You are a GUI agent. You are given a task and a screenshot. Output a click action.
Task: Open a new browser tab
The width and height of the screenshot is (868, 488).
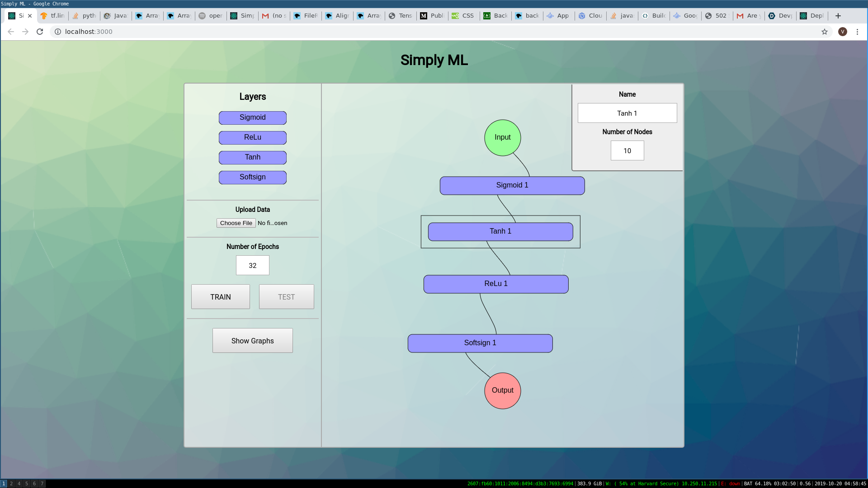pos(838,16)
